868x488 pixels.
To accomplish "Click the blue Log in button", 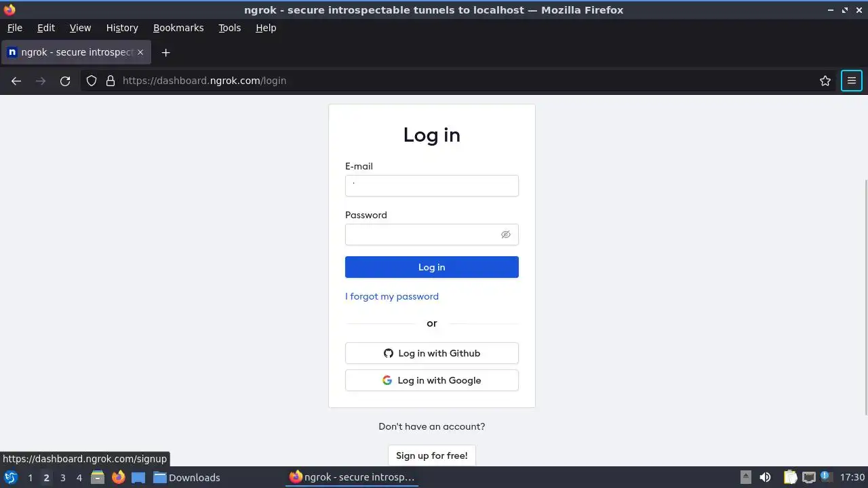I will (x=432, y=267).
